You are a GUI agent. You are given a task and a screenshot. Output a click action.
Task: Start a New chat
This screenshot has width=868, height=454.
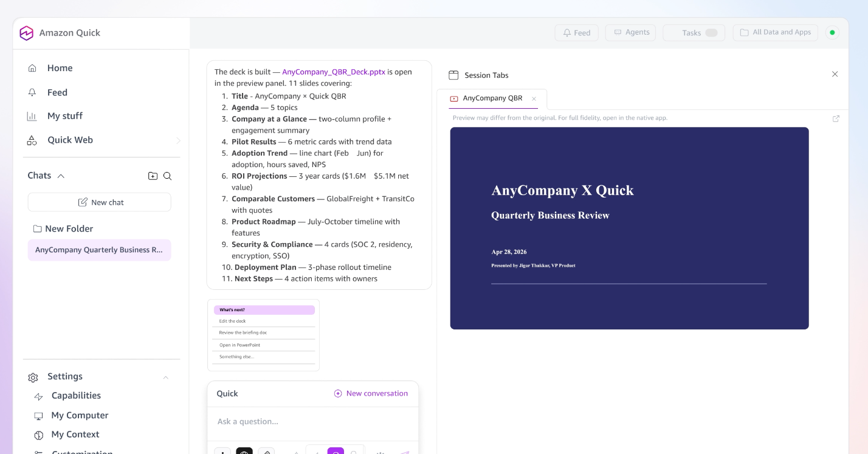(x=100, y=202)
